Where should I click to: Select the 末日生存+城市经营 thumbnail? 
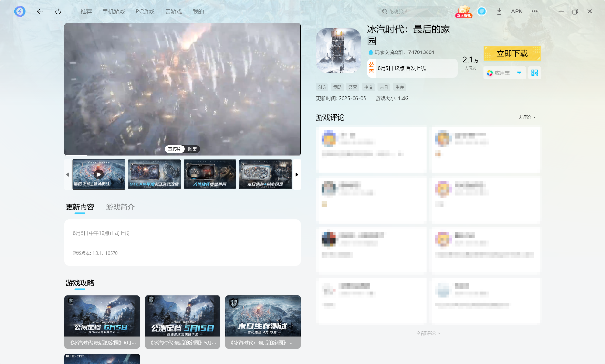[265, 175]
